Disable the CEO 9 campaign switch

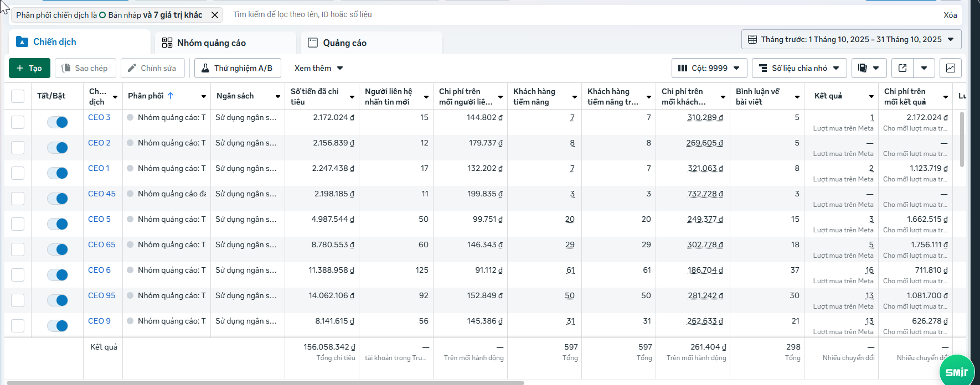coord(58,326)
